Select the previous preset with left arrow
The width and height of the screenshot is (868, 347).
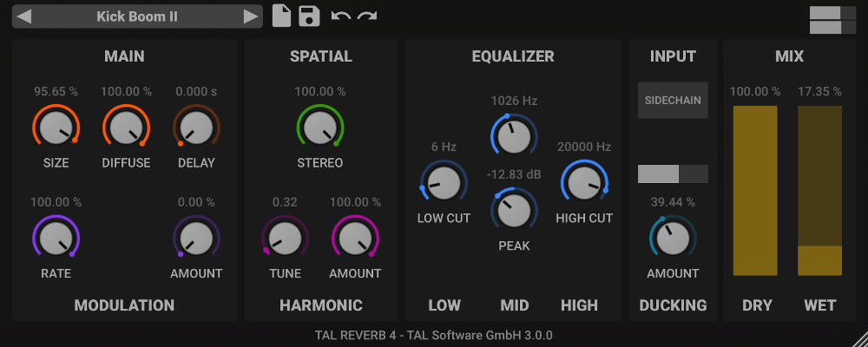[24, 16]
